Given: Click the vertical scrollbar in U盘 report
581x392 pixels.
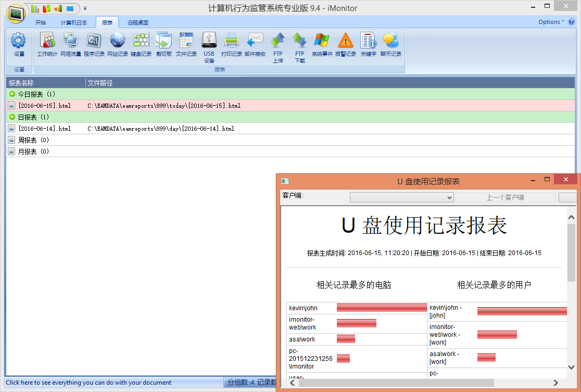Looking at the screenshot, I should [571, 292].
